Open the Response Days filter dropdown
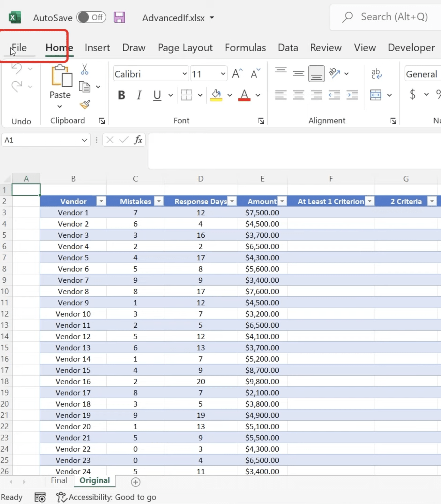This screenshot has height=504, width=441. click(232, 201)
